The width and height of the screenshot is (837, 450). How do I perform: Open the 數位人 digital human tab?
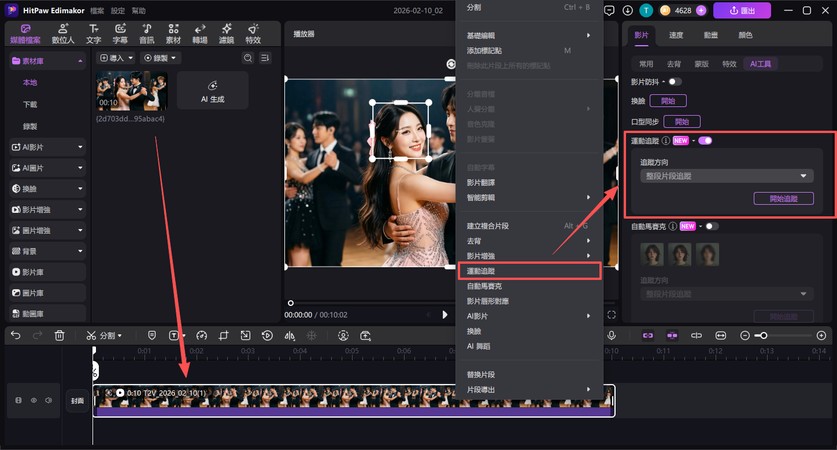[x=63, y=34]
